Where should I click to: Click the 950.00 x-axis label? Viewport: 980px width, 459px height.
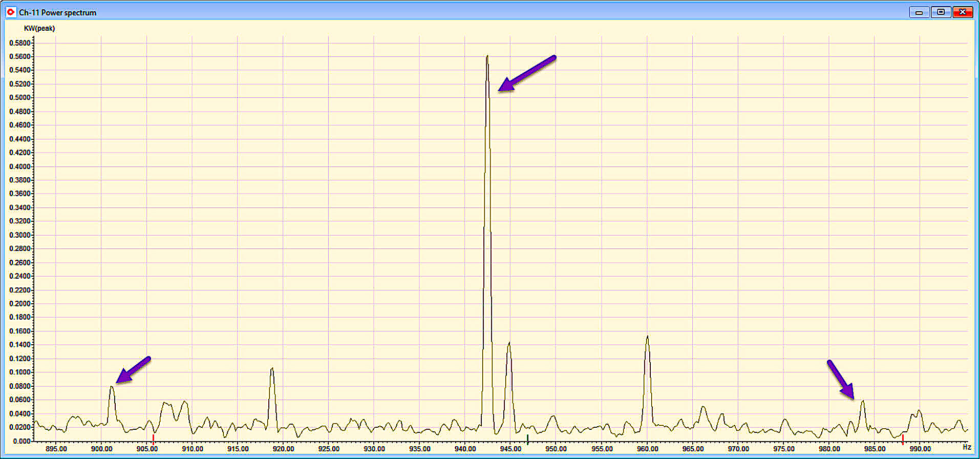click(556, 449)
